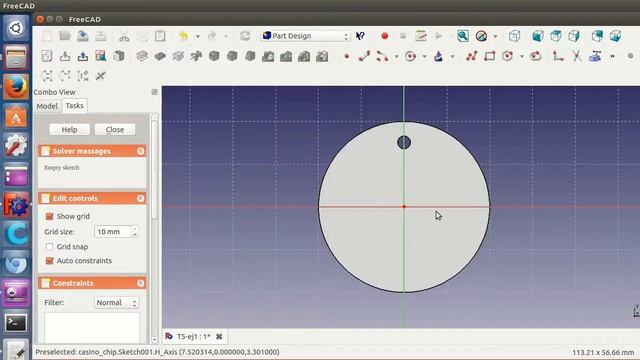
Task: Click the What's This help cursor icon
Action: 360,36
